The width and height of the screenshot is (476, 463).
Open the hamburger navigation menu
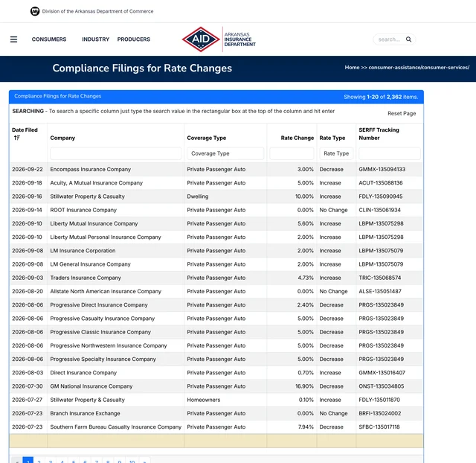point(13,39)
